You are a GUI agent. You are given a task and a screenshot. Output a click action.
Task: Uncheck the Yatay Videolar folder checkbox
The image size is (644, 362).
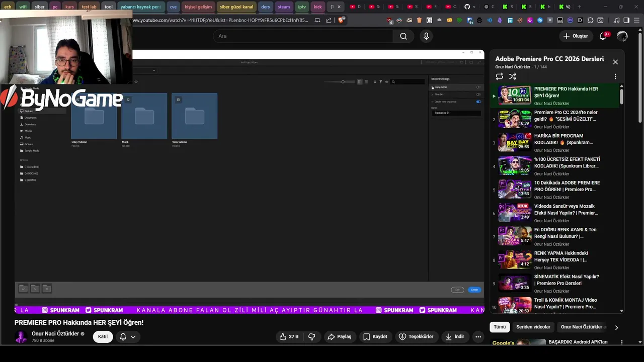point(178,100)
